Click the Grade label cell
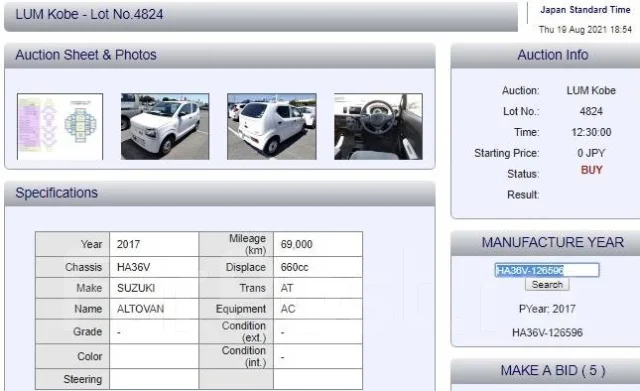Screen dimensions: 640x391 click(x=73, y=331)
